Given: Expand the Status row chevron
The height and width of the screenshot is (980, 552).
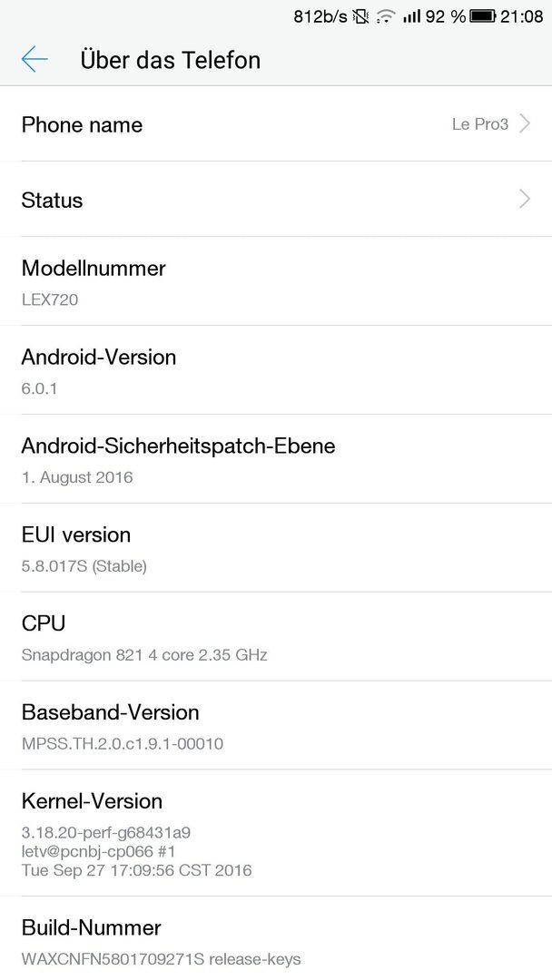Looking at the screenshot, I should coord(525,200).
